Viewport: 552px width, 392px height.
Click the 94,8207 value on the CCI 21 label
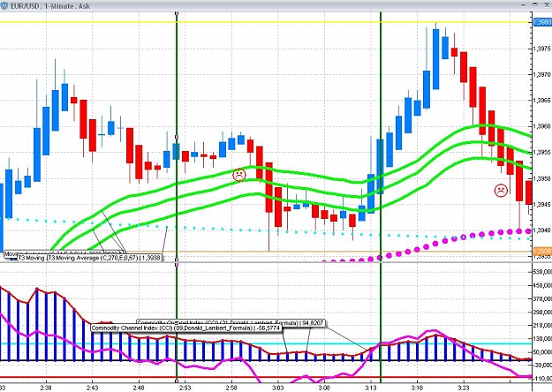coord(313,322)
